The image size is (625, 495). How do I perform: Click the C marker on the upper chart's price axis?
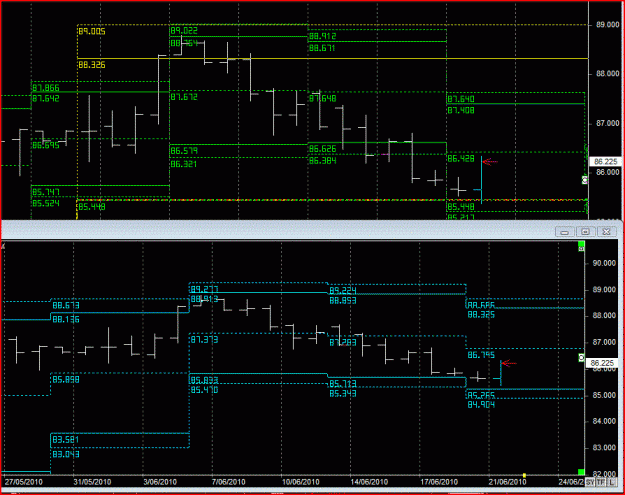[x=585, y=180]
